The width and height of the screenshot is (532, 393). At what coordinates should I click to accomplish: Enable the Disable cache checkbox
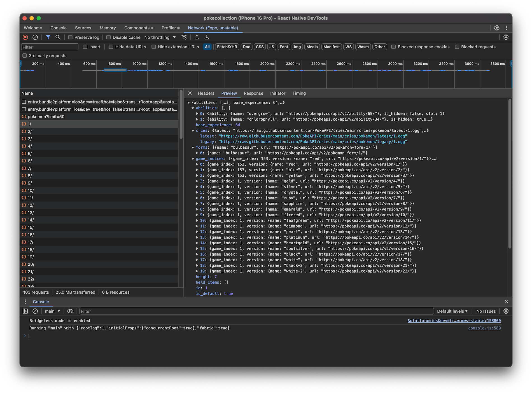click(x=109, y=37)
